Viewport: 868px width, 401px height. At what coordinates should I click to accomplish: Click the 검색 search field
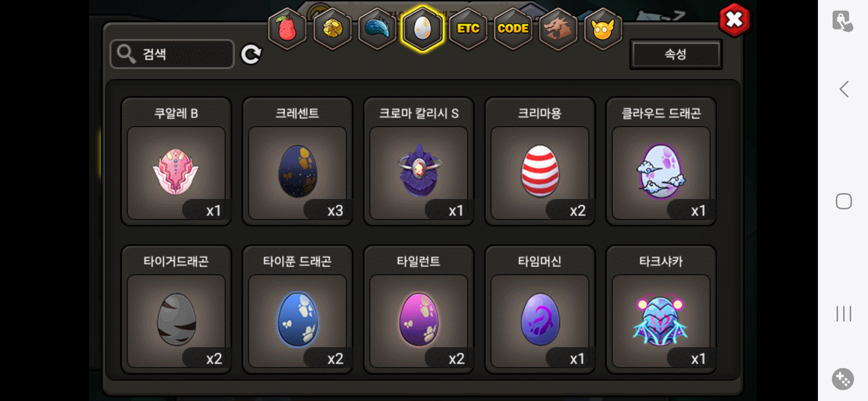172,54
